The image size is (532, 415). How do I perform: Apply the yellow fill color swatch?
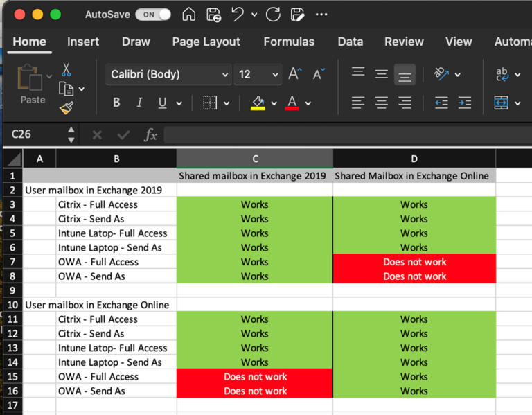257,103
